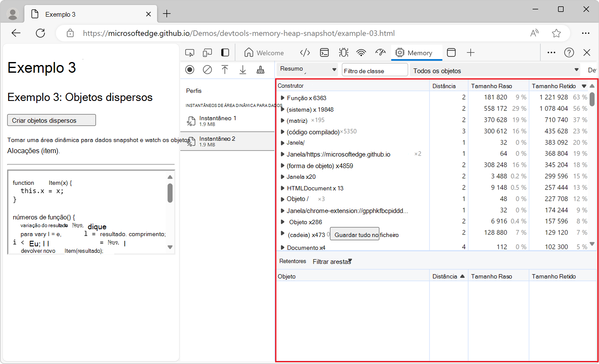Switch to the Welcome tab
Screen dimensions: 599x364
(x=264, y=53)
